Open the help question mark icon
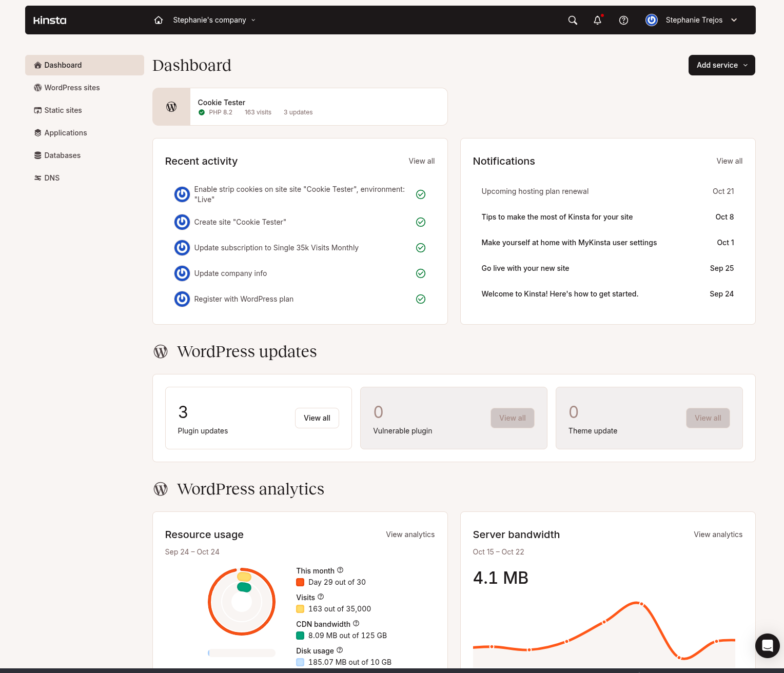 click(x=623, y=20)
